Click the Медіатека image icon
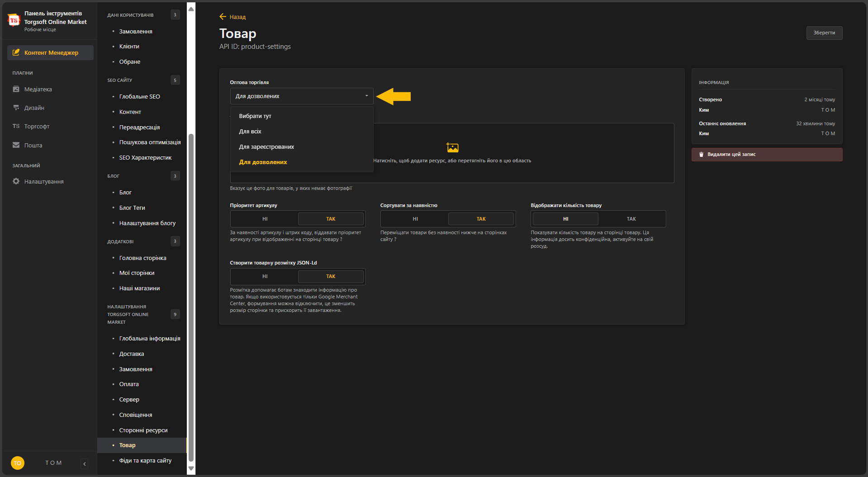 tap(16, 89)
